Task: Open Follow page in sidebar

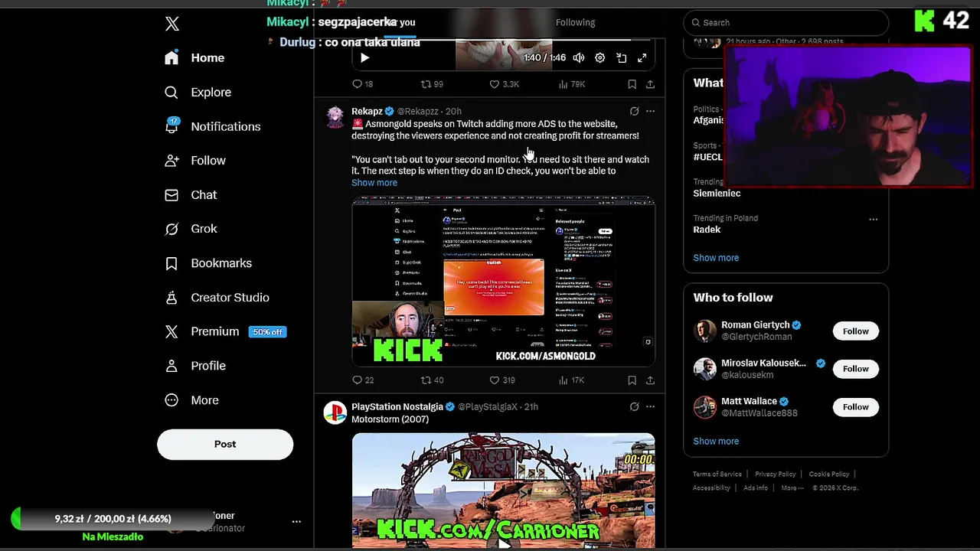Action: [195, 161]
